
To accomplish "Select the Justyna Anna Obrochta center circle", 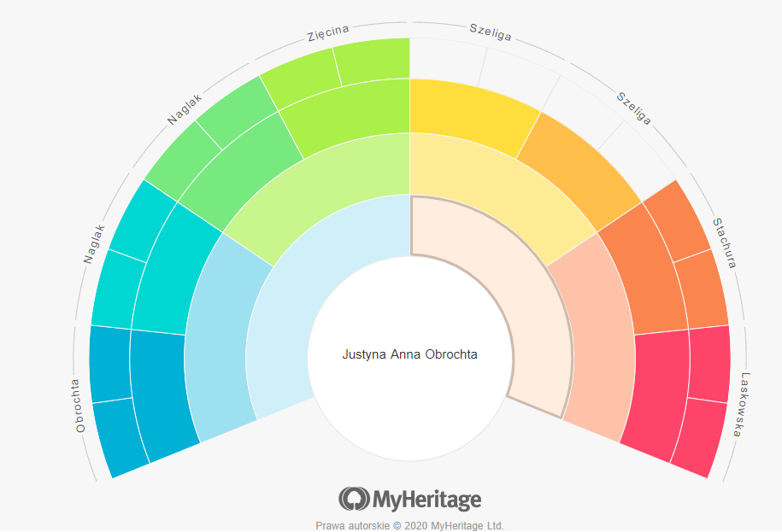I will (x=409, y=354).
